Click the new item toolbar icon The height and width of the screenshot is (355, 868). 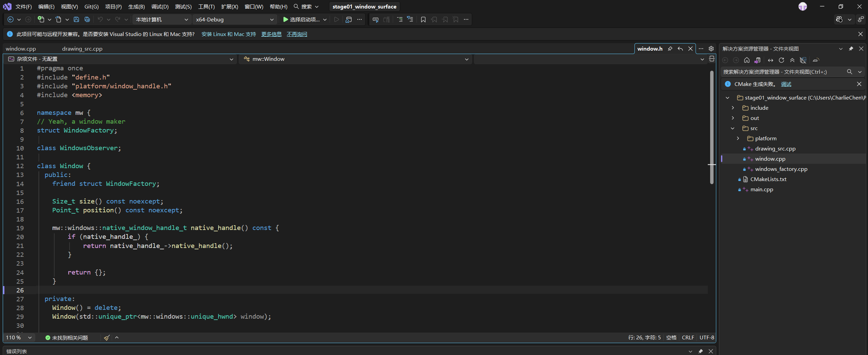click(41, 19)
